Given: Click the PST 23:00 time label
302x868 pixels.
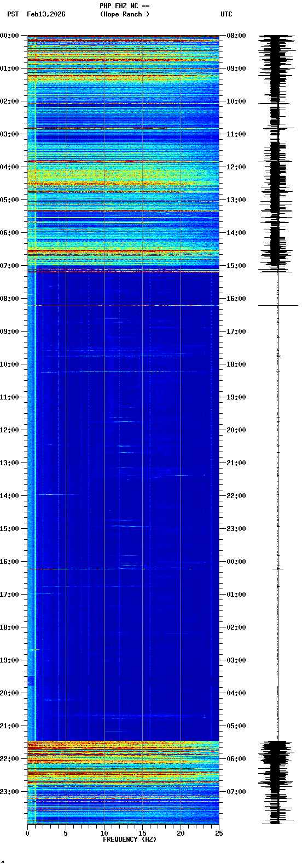Looking at the screenshot, I should coord(10,792).
